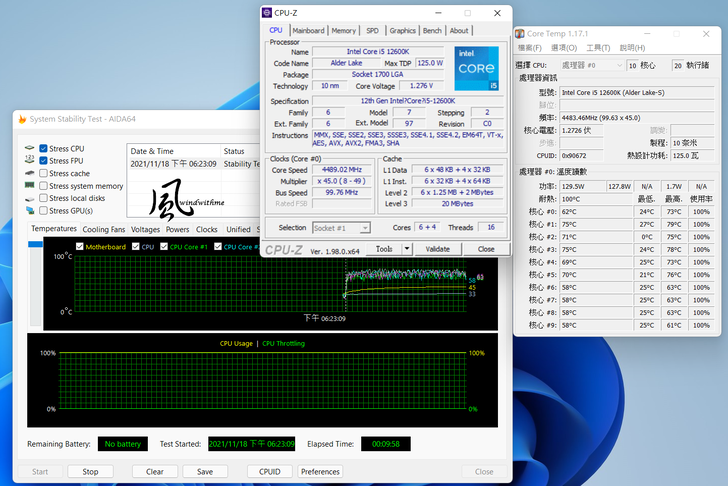Viewport: 728px width, 486px height.
Task: Click the memory stick icon beside Stress system memory
Action: pyautogui.click(x=29, y=186)
